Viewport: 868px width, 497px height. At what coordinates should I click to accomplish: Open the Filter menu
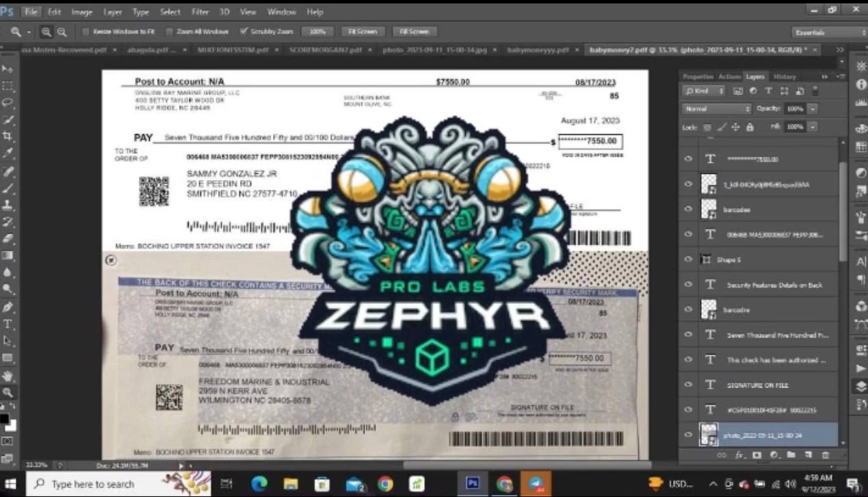[x=200, y=12]
